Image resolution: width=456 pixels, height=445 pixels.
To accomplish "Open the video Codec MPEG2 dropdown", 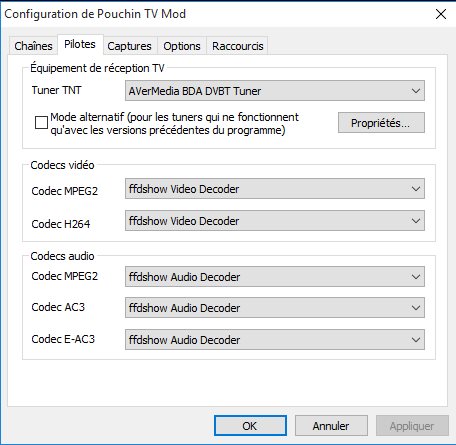I will [x=275, y=189].
